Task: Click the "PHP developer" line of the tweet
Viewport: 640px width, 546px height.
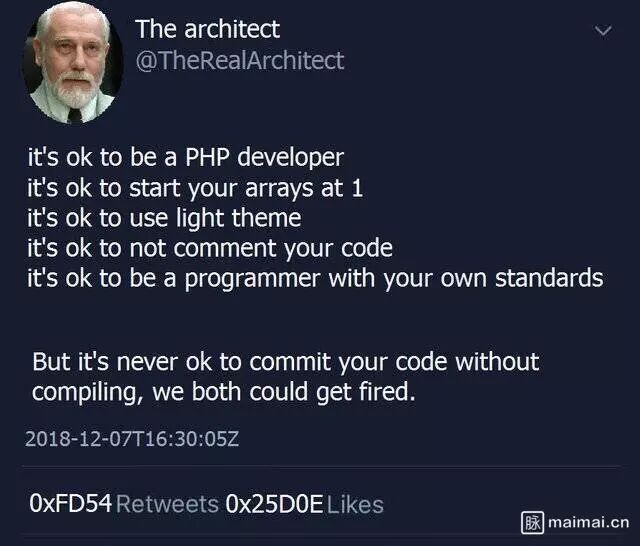Action: 185,158
